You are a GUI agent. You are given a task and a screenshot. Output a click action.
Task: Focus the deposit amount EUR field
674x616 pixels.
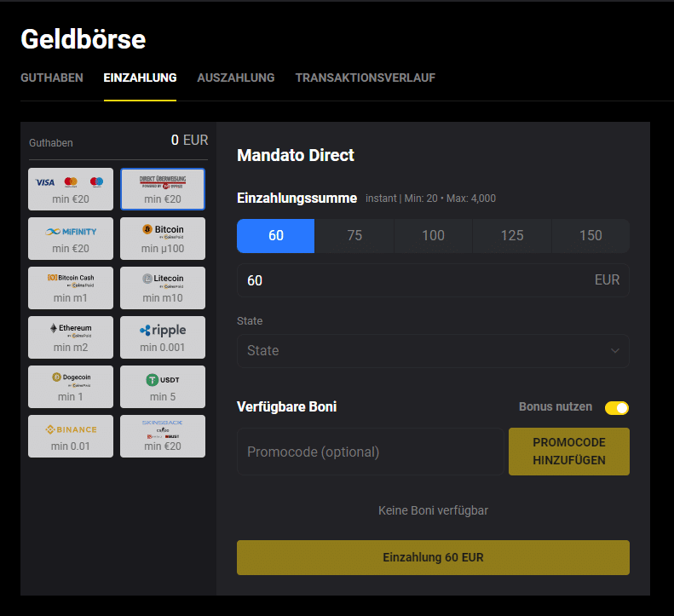tap(433, 280)
